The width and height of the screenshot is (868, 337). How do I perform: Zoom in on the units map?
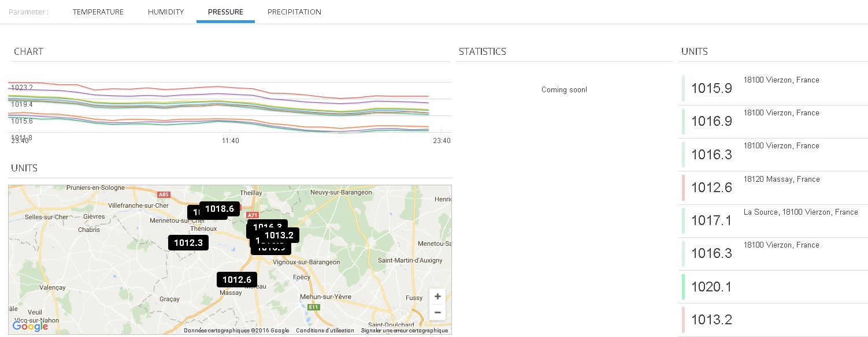click(437, 297)
